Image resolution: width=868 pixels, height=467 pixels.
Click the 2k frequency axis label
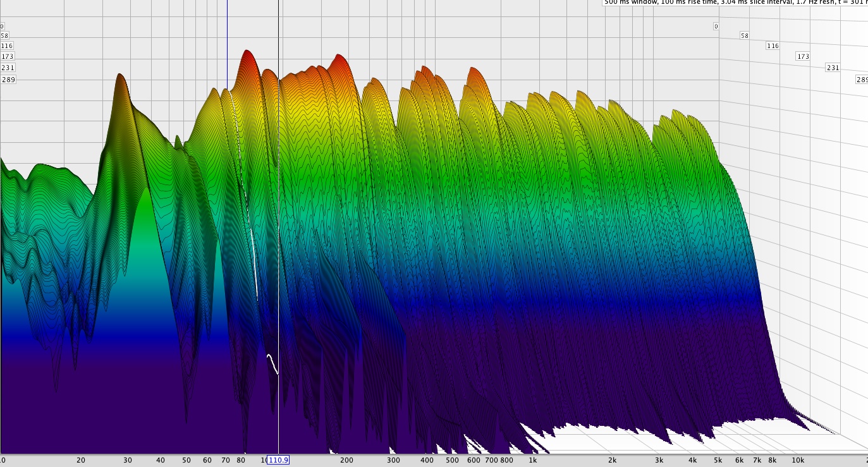612,460
